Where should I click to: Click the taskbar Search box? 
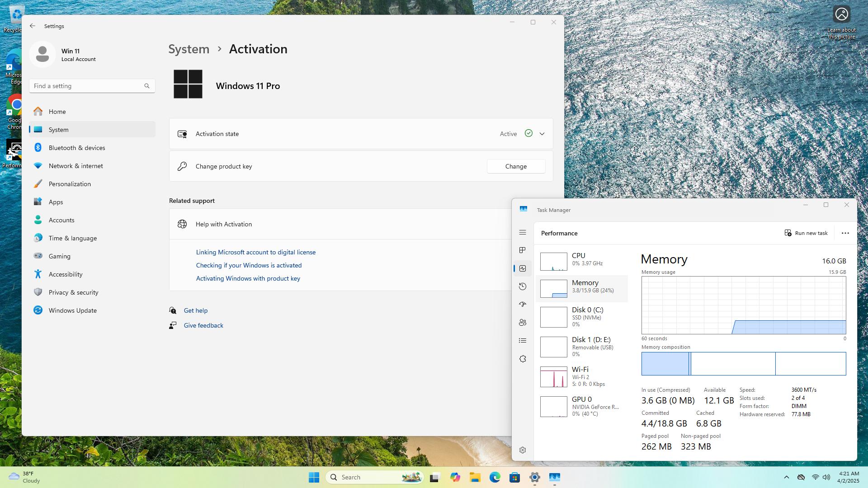374,477
